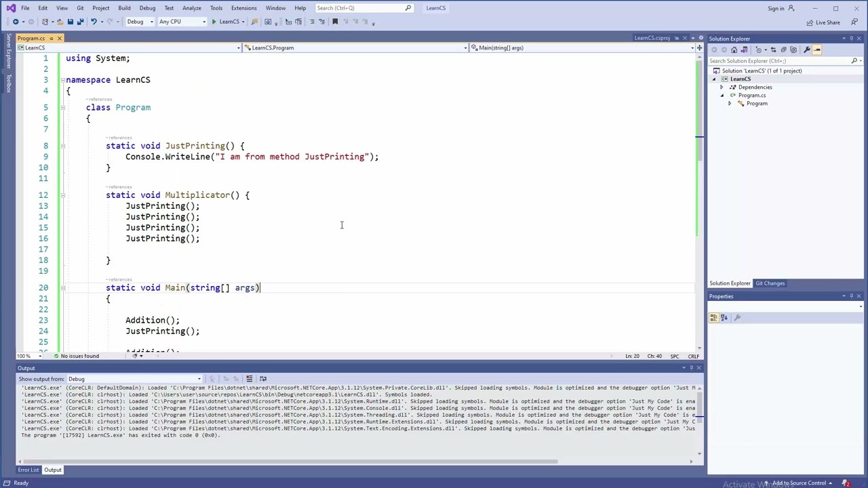The height and width of the screenshot is (488, 868).
Task: Click Pending Changes Filter icon in Solution Explorer
Action: coord(759,50)
